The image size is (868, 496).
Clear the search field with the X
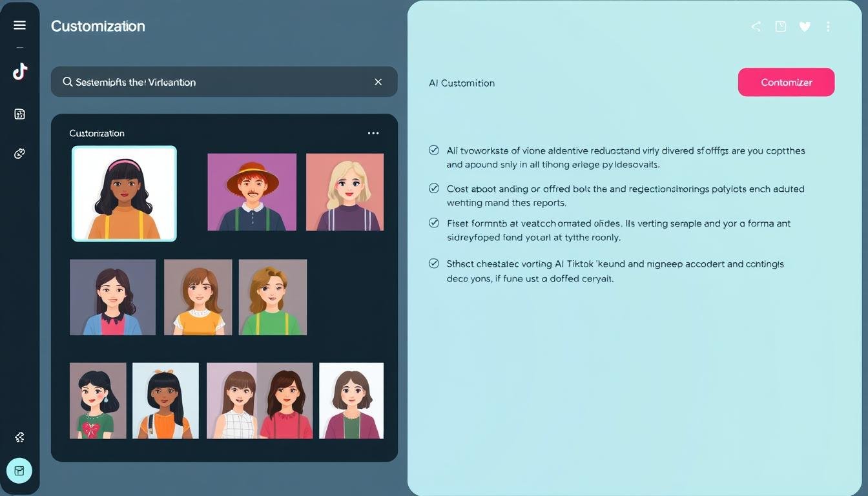[378, 82]
